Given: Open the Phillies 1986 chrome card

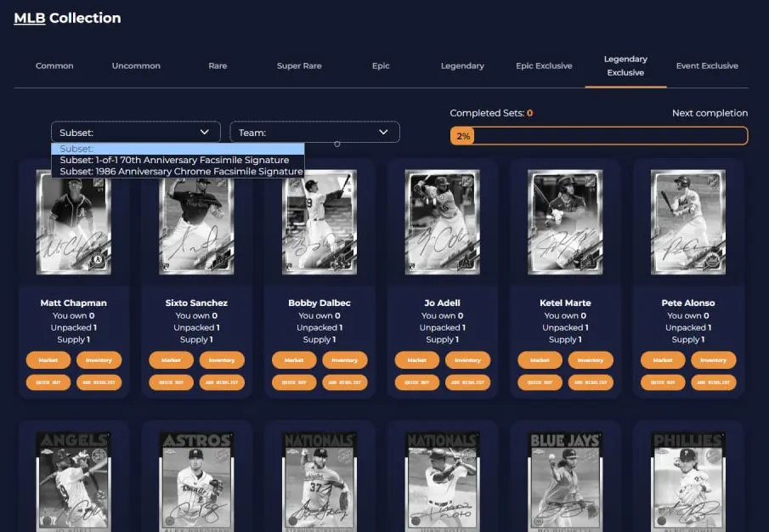Looking at the screenshot, I should coord(688,482).
